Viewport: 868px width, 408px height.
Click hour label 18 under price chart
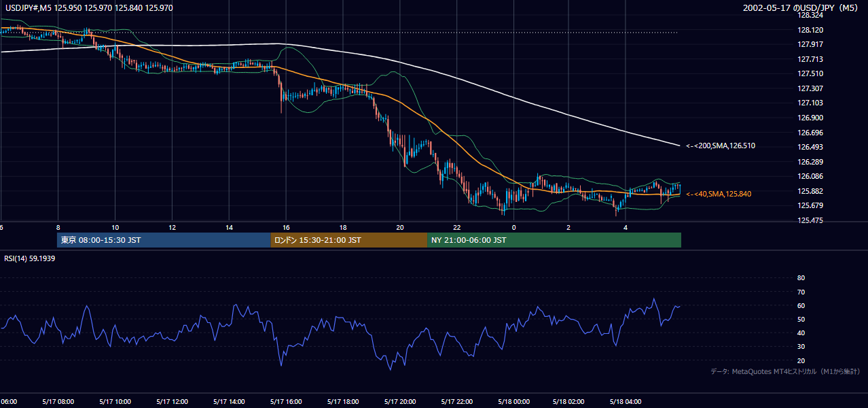[344, 227]
